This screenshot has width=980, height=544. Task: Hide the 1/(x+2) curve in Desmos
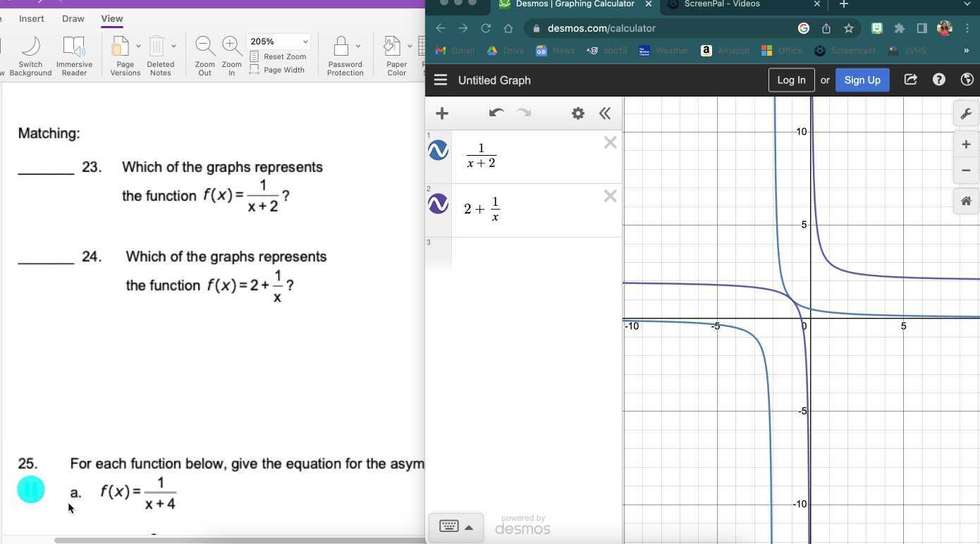tap(438, 149)
